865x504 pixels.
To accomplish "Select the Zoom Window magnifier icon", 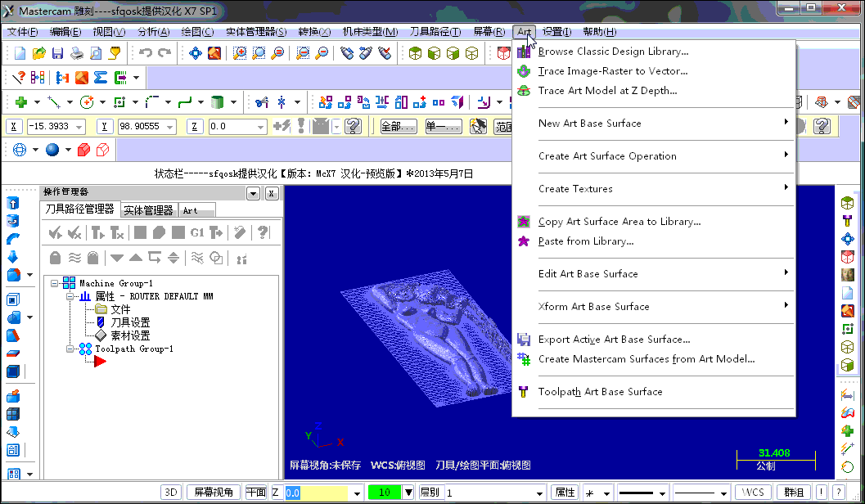I will [240, 53].
